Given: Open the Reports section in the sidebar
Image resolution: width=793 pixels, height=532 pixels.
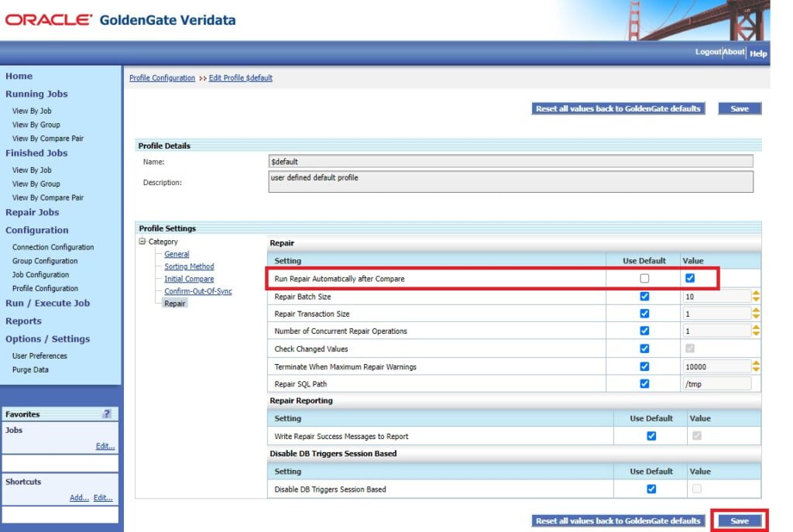Looking at the screenshot, I should click(x=24, y=321).
